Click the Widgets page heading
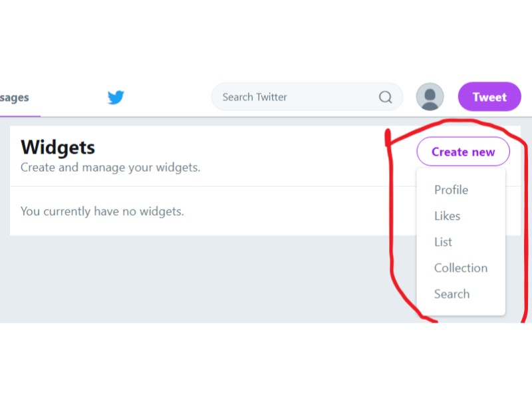The image size is (532, 399). click(58, 147)
